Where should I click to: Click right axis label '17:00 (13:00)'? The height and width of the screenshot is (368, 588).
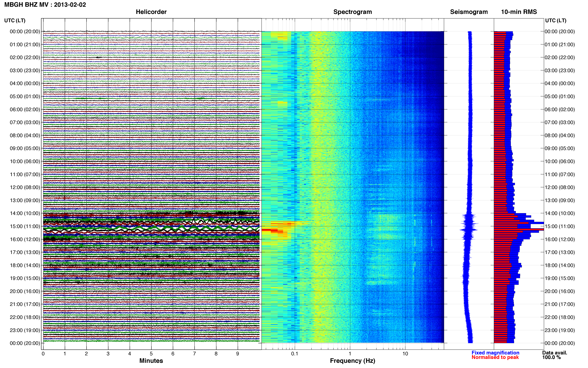tap(560, 252)
